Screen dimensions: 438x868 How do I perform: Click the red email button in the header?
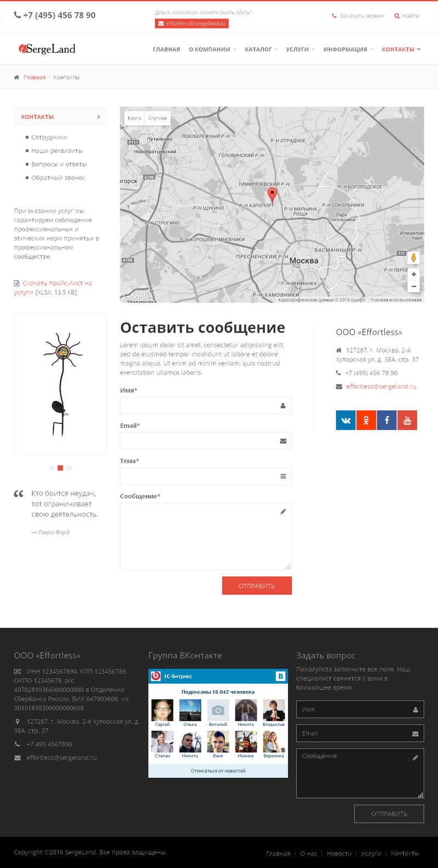(192, 24)
